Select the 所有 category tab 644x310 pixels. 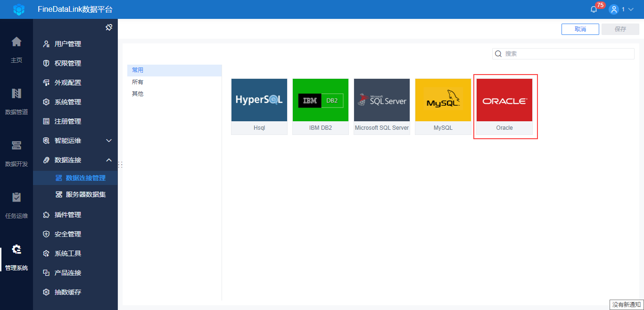[174, 82]
